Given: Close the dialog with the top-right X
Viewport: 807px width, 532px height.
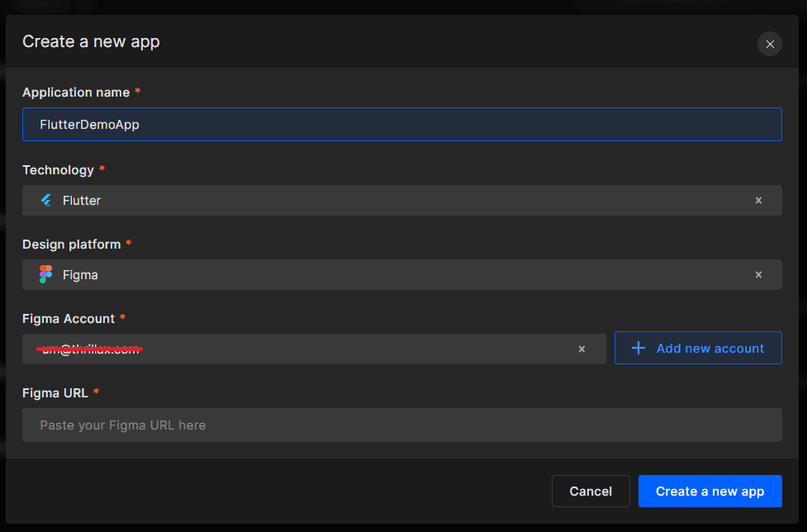Looking at the screenshot, I should coord(769,44).
